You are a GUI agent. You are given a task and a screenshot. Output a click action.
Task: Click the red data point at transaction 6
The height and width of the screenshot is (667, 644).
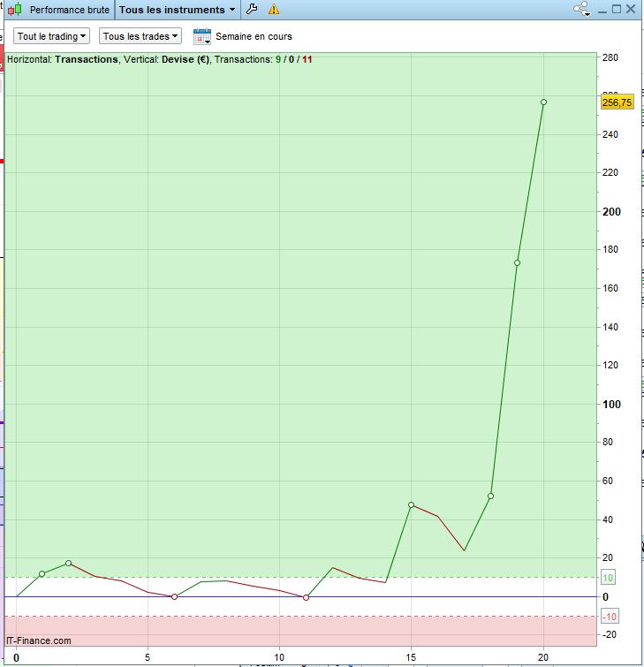point(174,597)
